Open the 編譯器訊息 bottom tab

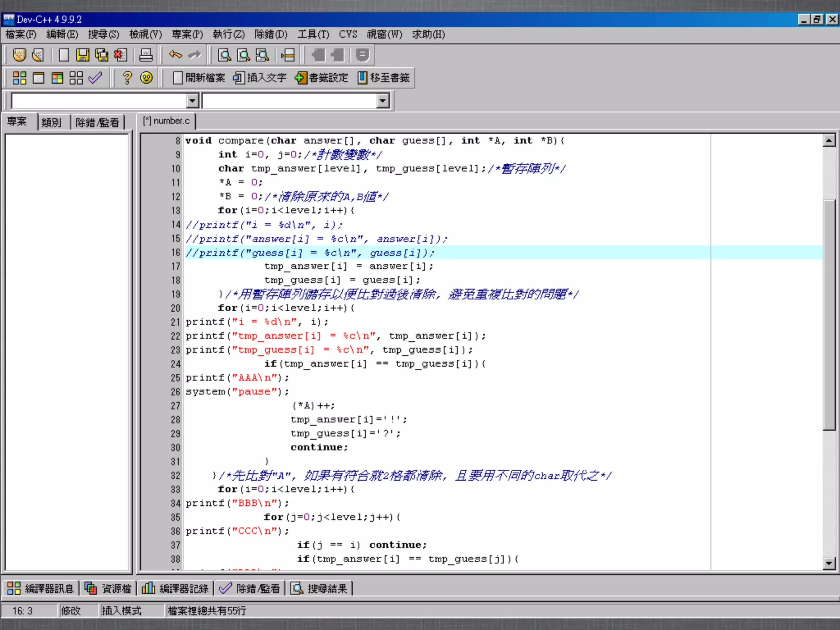pos(41,589)
